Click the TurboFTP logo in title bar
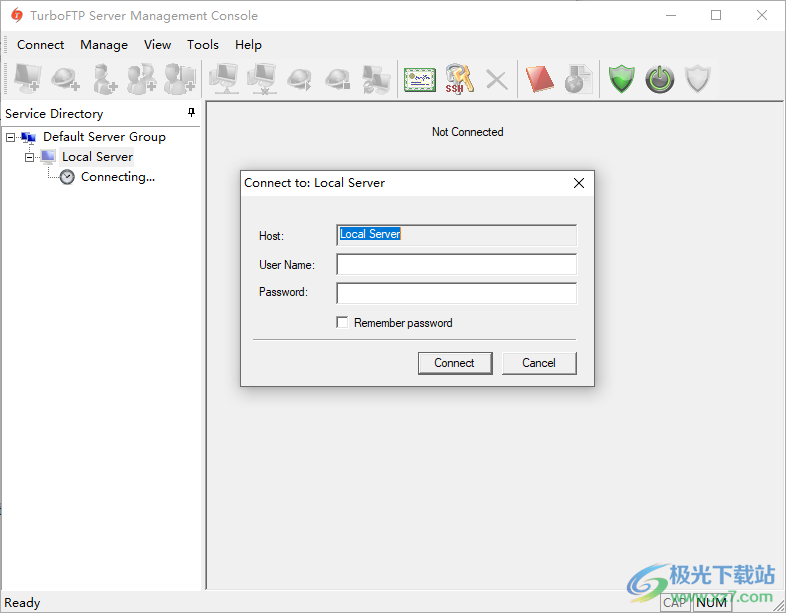This screenshot has width=786, height=613. [17, 15]
